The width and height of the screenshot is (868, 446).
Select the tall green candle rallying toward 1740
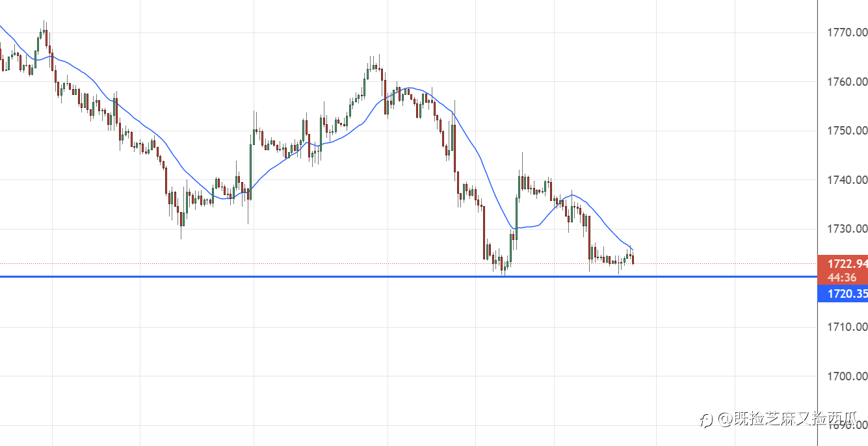click(517, 218)
